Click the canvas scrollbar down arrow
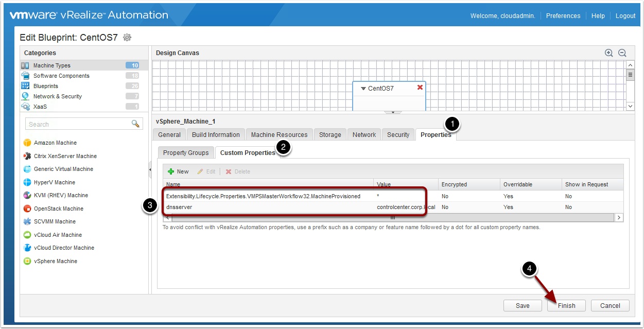 coord(630,106)
